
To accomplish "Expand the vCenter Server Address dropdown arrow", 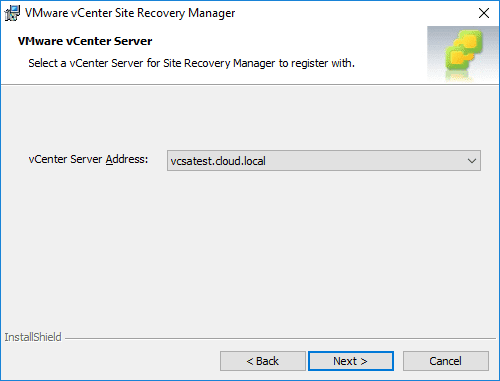I will click(x=472, y=161).
